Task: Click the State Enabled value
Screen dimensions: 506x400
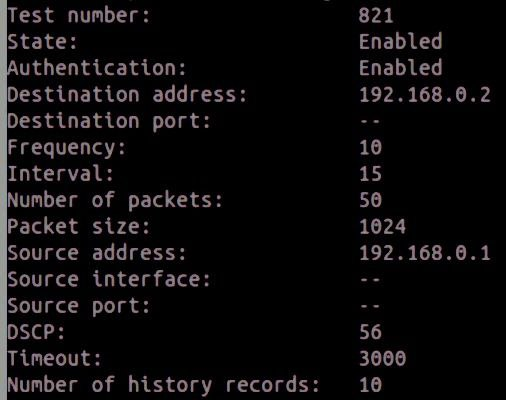Action: (x=400, y=41)
